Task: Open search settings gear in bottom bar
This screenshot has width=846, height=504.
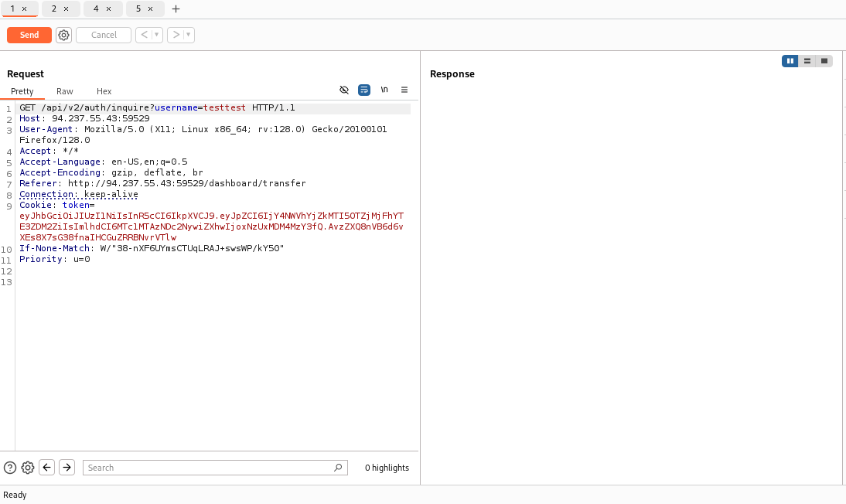Action: 28,468
